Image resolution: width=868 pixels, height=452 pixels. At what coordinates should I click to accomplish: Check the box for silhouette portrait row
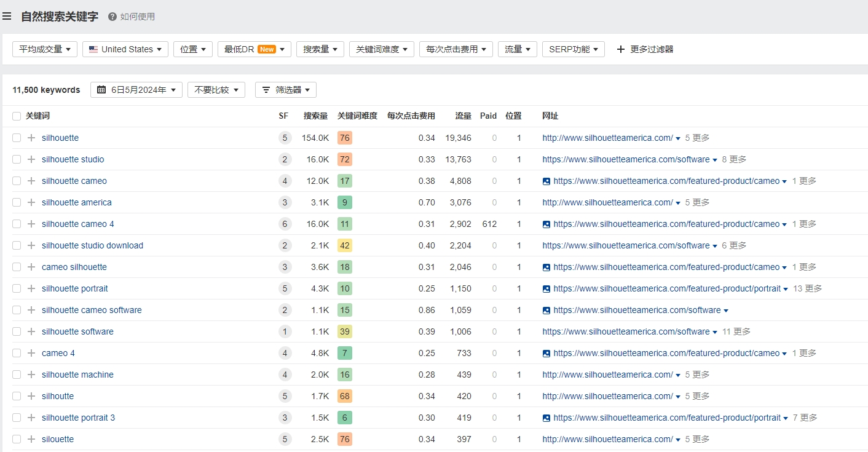17,288
